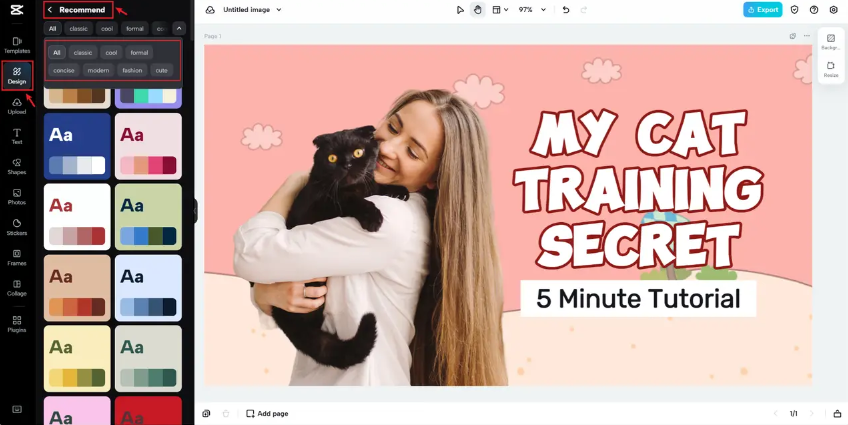Image resolution: width=848 pixels, height=425 pixels.
Task: Open keyboard shortcuts icon at sidebar bottom
Action: [17, 409]
